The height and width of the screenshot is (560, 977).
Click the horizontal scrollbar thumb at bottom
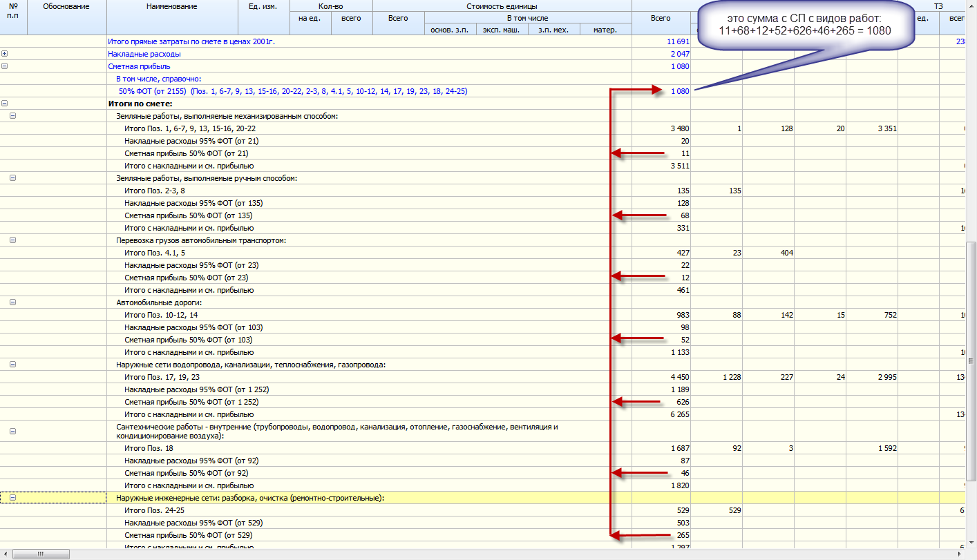click(x=41, y=554)
